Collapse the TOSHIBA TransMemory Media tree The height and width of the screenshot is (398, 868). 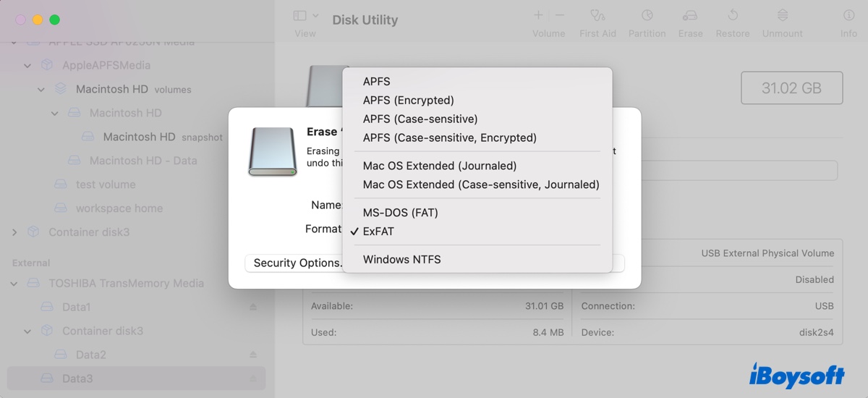click(x=14, y=284)
